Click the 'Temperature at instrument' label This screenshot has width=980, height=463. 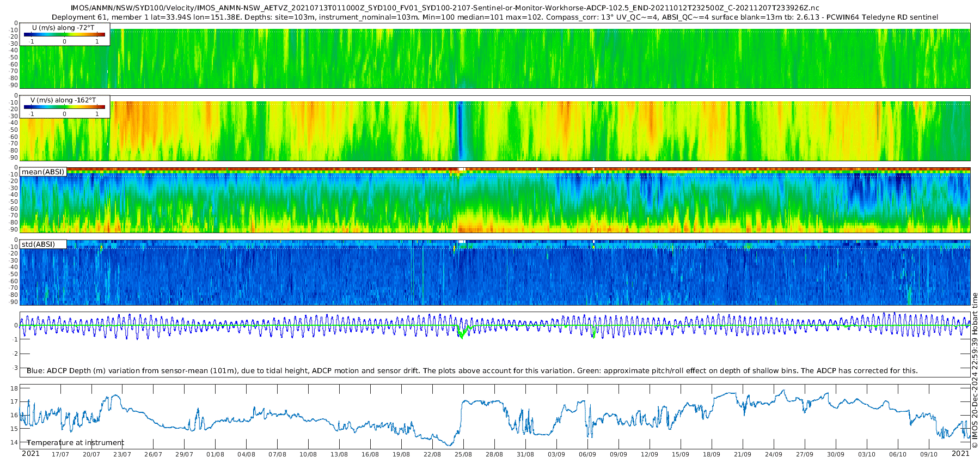pos(75,443)
